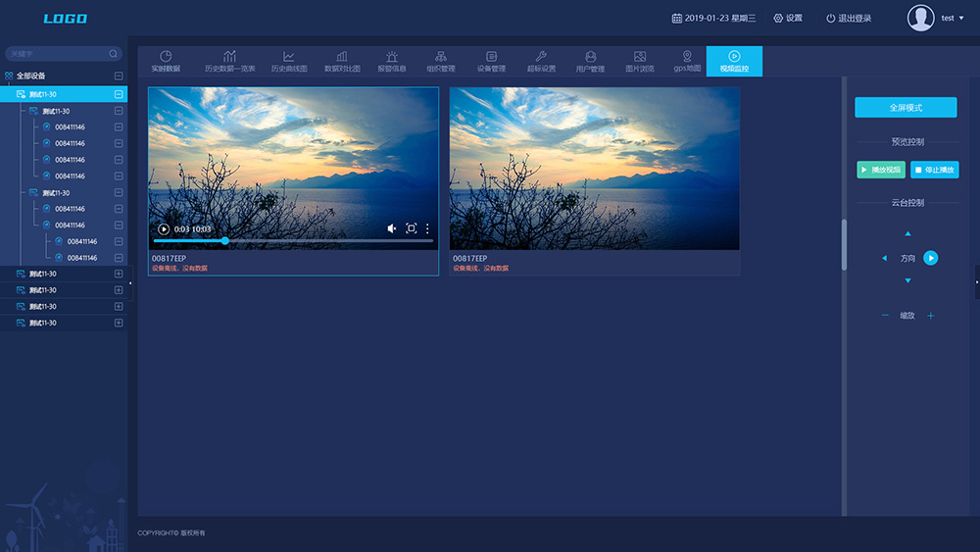Click the green 播放视频 play button
The height and width of the screenshot is (552, 980).
(x=881, y=170)
